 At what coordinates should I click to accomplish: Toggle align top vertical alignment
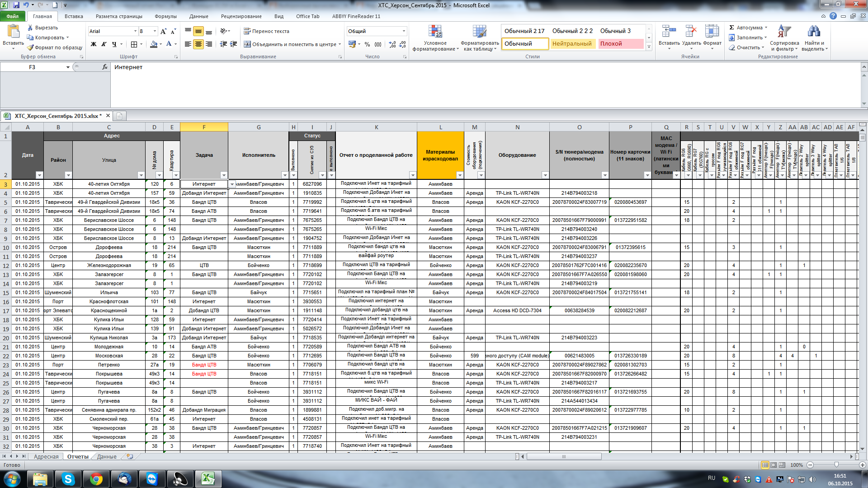[188, 31]
